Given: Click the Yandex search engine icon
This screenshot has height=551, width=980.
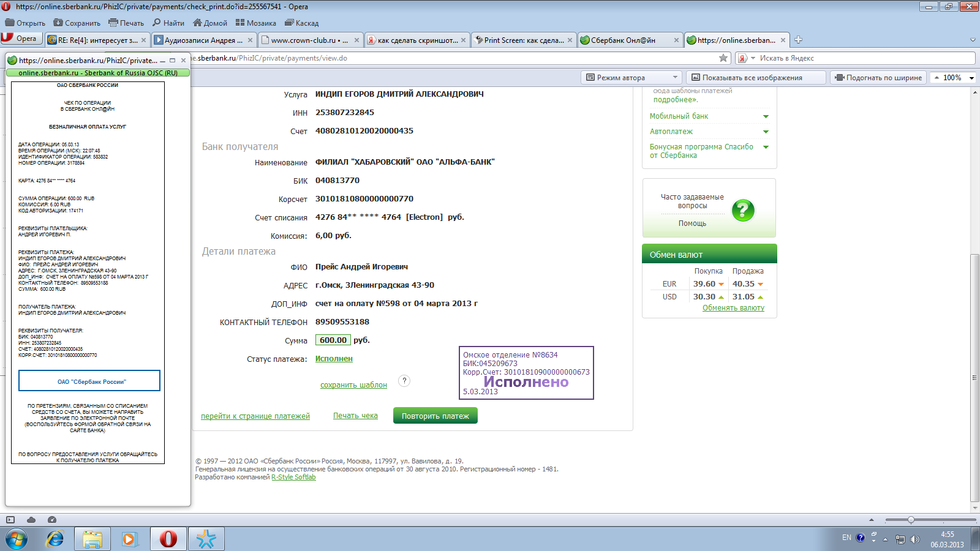Looking at the screenshot, I should pyautogui.click(x=742, y=58).
